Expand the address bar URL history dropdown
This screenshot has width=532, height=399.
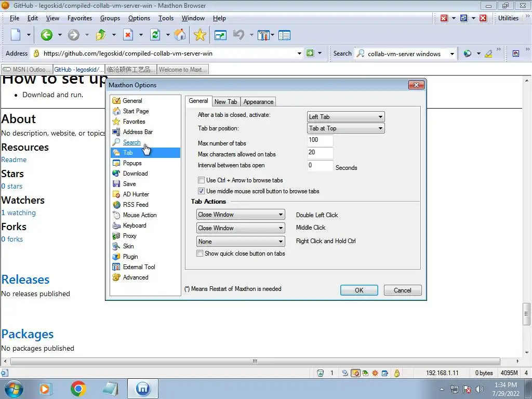coord(299,54)
